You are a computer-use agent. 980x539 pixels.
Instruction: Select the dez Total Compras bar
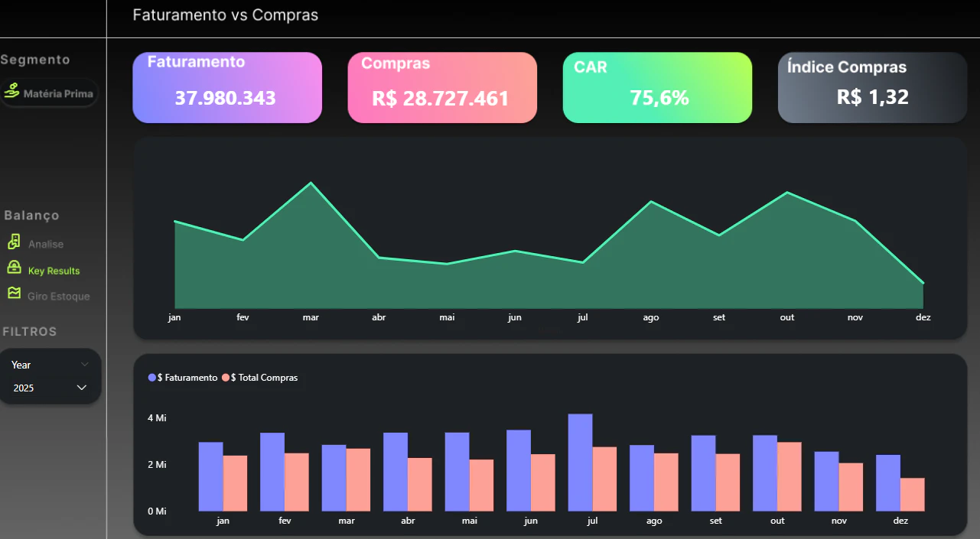(x=913, y=495)
